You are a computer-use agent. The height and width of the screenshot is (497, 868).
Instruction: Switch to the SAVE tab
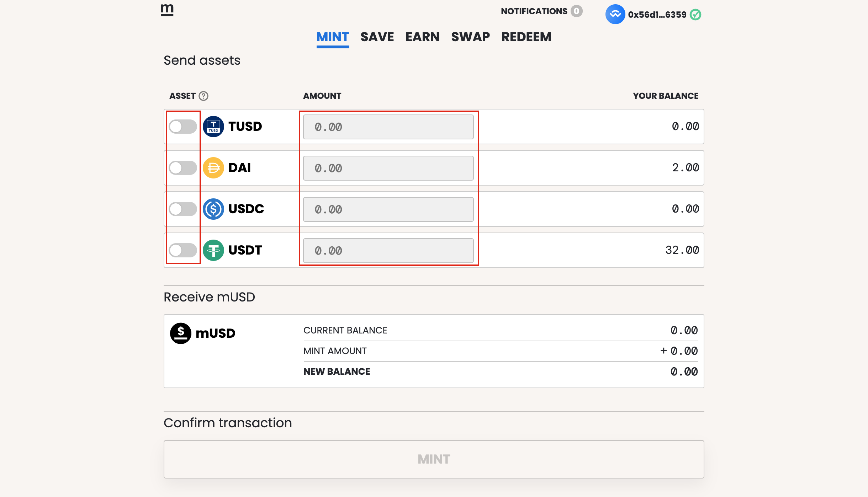pos(377,37)
